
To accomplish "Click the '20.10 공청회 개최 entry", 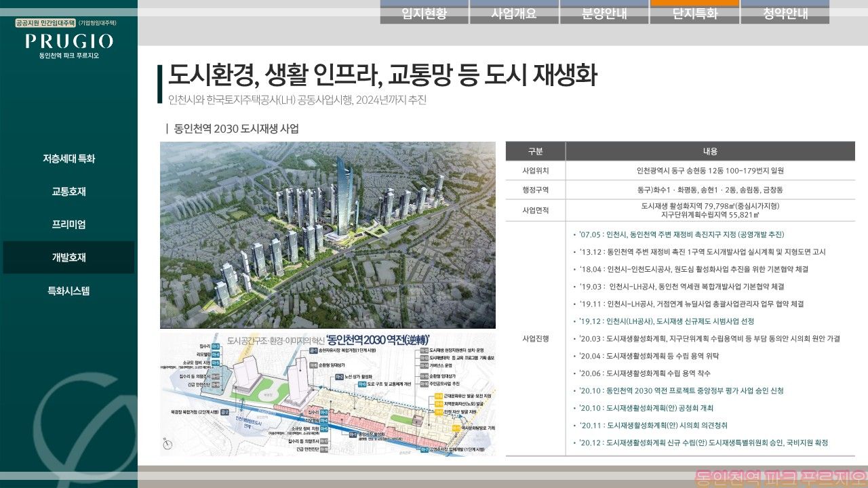I will (x=643, y=408).
